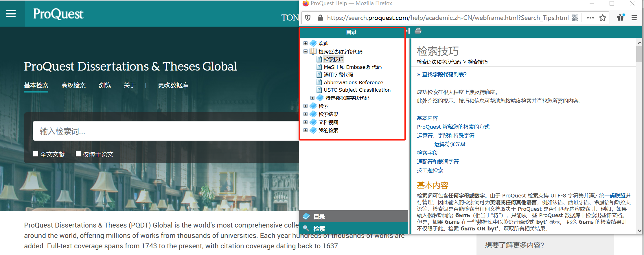Select MeSH 和 Embase 代码 tree item
Viewport: 644px width, 255px height.
coord(353,67)
